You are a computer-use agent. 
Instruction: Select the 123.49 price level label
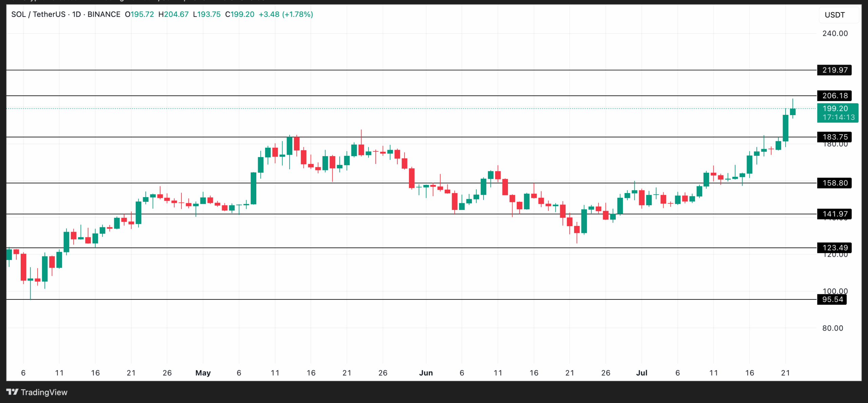coord(834,248)
